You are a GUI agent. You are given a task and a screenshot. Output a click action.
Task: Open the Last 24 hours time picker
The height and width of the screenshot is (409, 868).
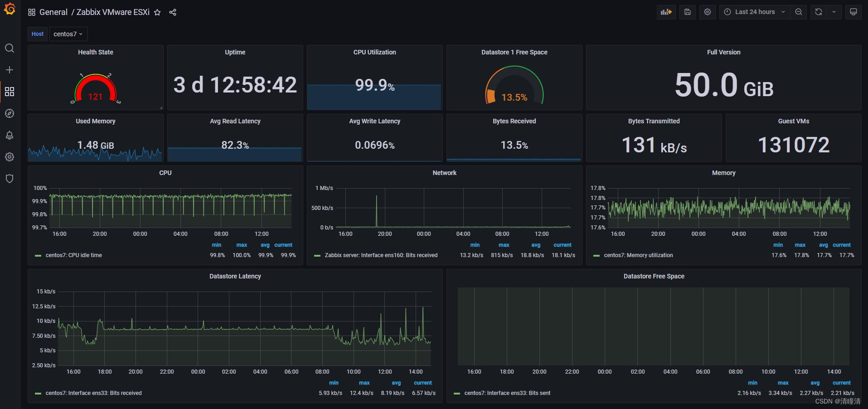(x=755, y=12)
